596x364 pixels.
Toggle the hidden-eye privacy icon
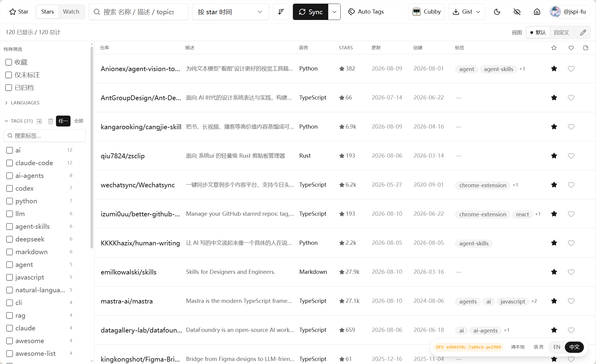[x=517, y=12]
